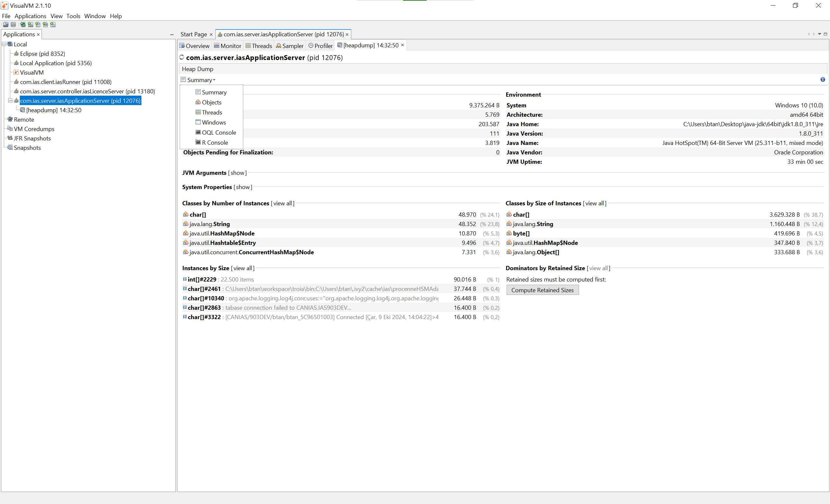Image resolution: width=830 pixels, height=504 pixels.
Task: Click java.util.Hashtable$Entry class row
Action: [x=341, y=243]
